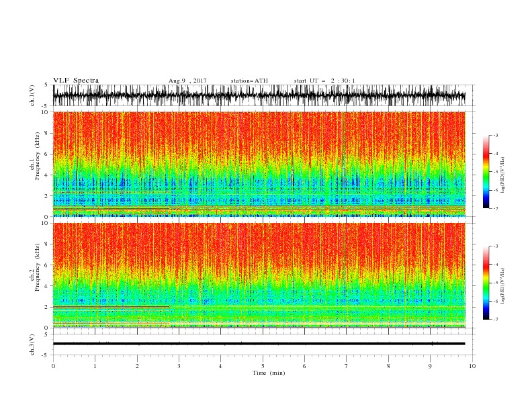Click the ch.1 colorbar log(PSD) label
This screenshot has width=532, height=411.
tap(502, 175)
